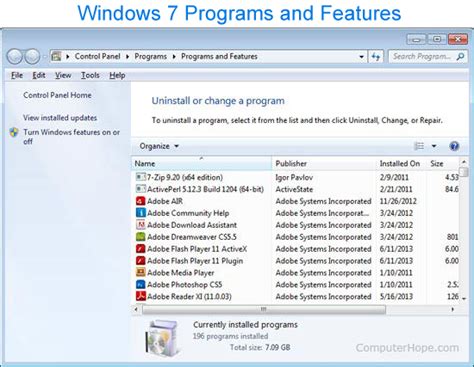This screenshot has width=474, height=367.
Task: Click the Adobe Photoshop CS5 icon
Action: coord(141,284)
